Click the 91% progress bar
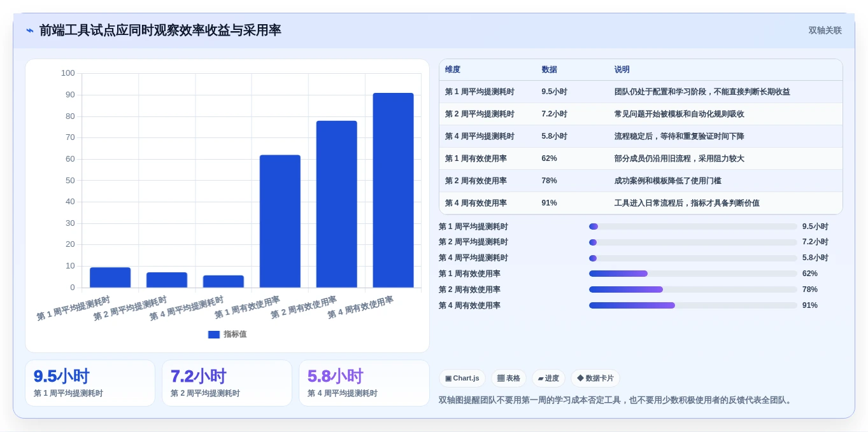This screenshot has height=432, width=868. pyautogui.click(x=693, y=305)
